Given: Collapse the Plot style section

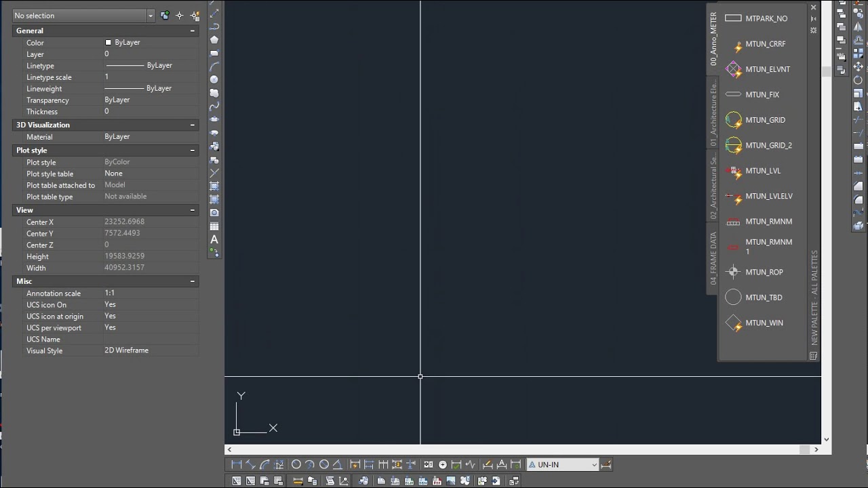Looking at the screenshot, I should pyautogui.click(x=193, y=150).
